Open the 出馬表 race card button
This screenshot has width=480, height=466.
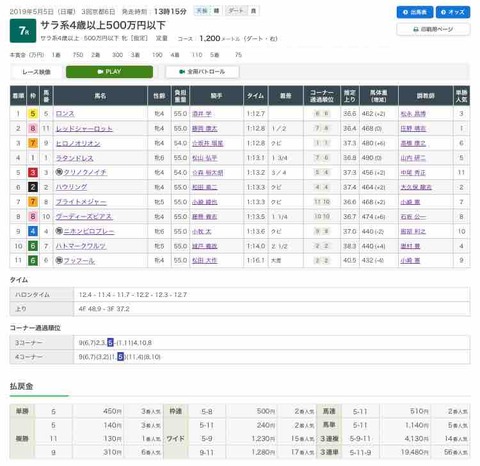415,12
